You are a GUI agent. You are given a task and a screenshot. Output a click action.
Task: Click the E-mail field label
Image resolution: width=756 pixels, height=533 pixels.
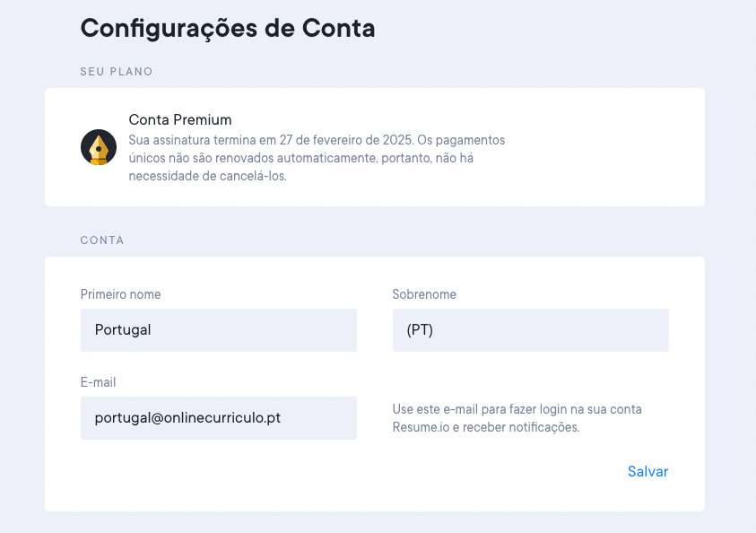(98, 382)
